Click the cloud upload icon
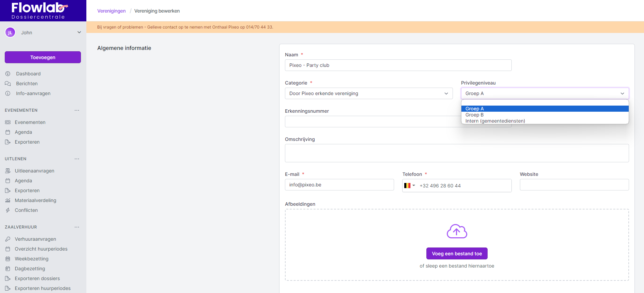Screen dimensions: 644x293 pyautogui.click(x=457, y=232)
